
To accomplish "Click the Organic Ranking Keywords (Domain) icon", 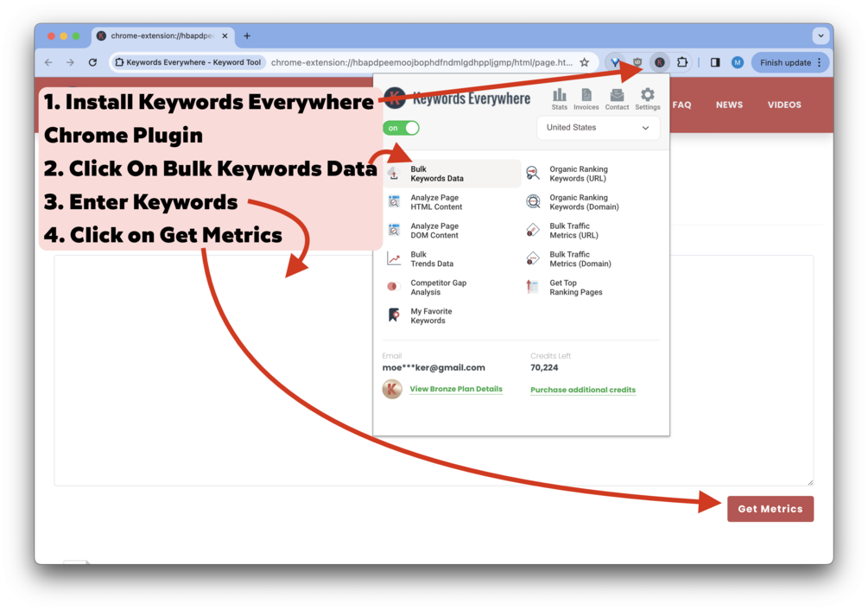I will coord(533,201).
